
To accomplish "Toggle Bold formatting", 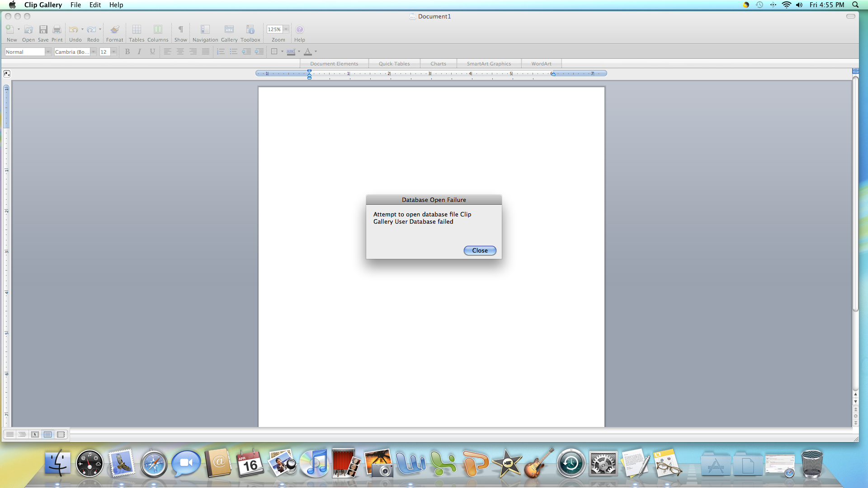I will [x=127, y=52].
